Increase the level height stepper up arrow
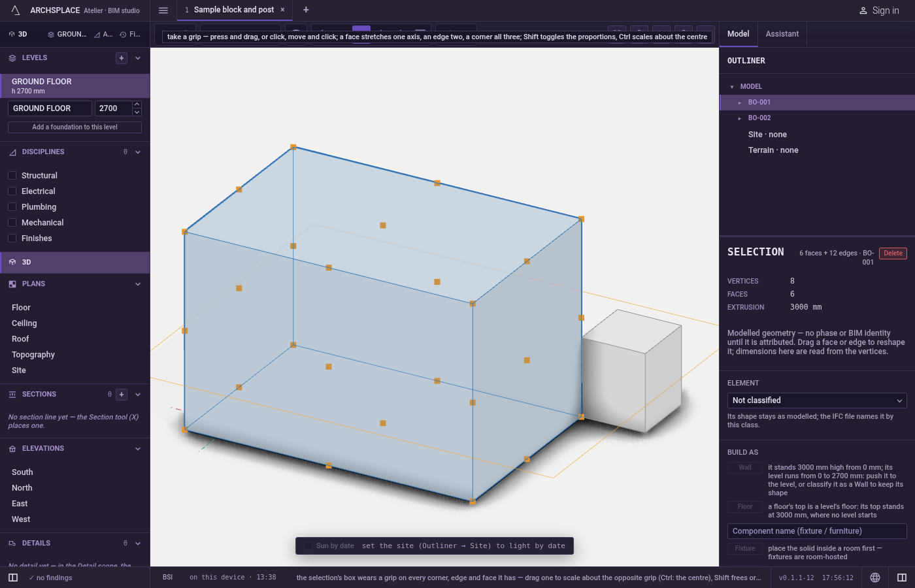 tap(137, 105)
